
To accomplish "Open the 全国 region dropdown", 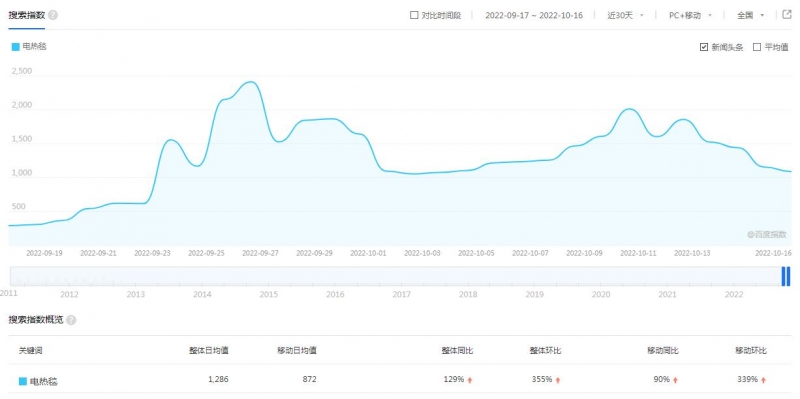I will pyautogui.click(x=751, y=15).
